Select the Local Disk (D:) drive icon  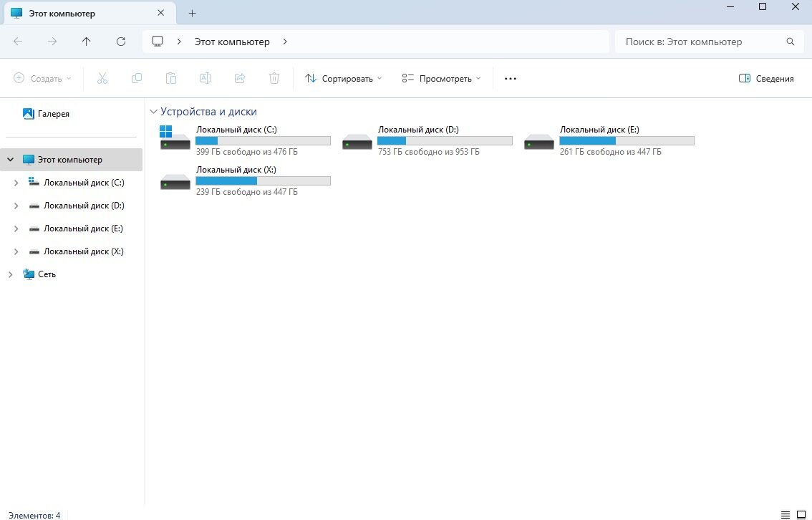pos(357,141)
